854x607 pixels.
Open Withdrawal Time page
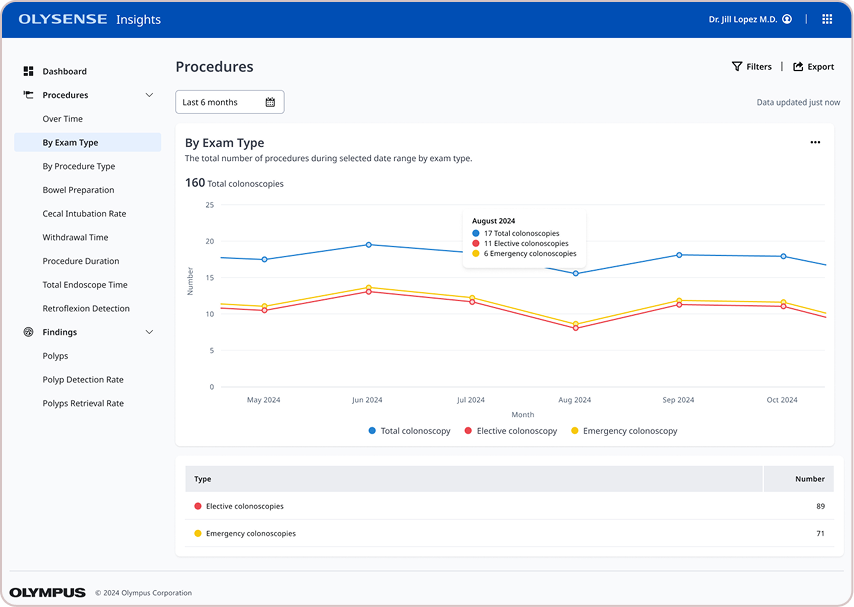pyautogui.click(x=75, y=237)
